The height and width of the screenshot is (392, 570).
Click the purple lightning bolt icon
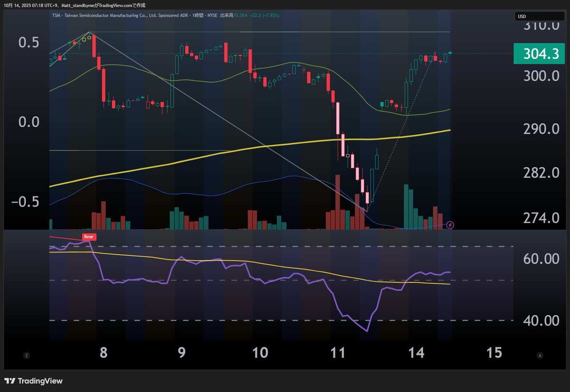[450, 224]
